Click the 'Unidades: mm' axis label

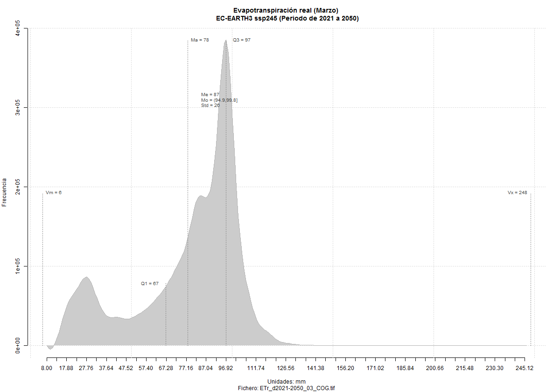(287, 382)
